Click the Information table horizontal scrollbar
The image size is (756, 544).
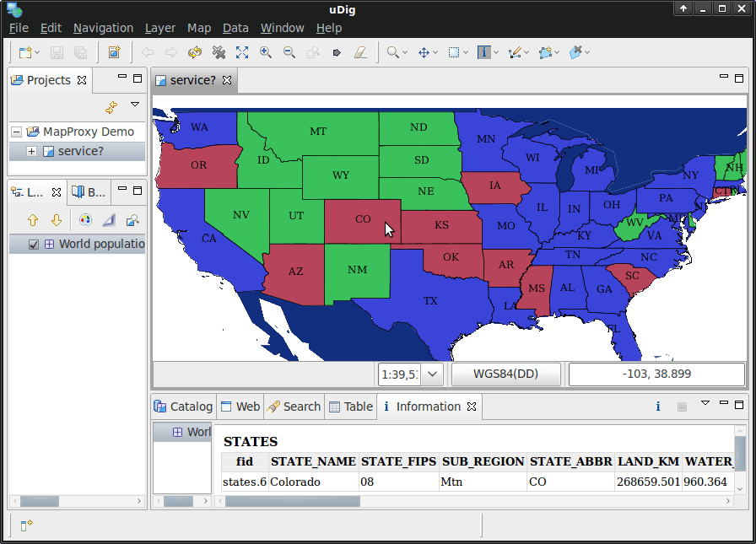tap(474, 502)
